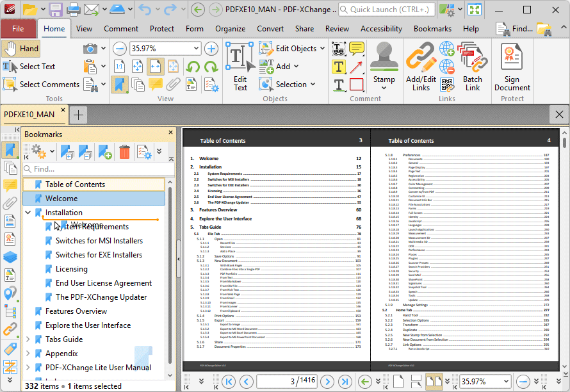Click the Snapshot camera icon

[x=90, y=49]
